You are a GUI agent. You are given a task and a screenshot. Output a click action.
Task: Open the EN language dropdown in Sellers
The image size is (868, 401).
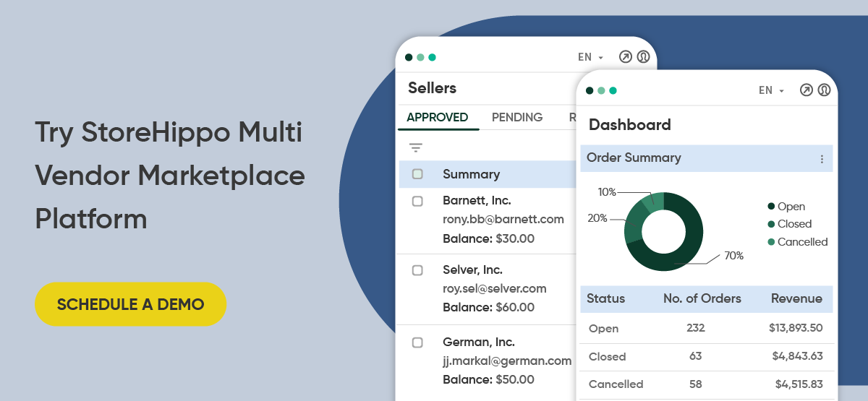click(x=590, y=57)
